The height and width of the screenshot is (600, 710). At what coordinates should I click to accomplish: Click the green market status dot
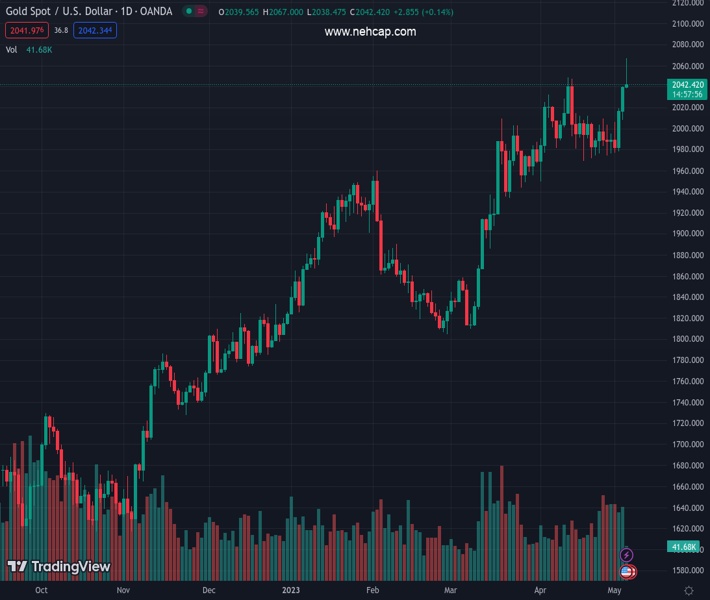coord(188,11)
